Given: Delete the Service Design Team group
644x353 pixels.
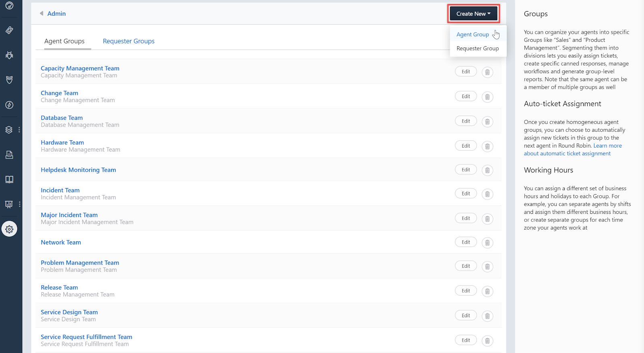Looking at the screenshot, I should [x=487, y=316].
